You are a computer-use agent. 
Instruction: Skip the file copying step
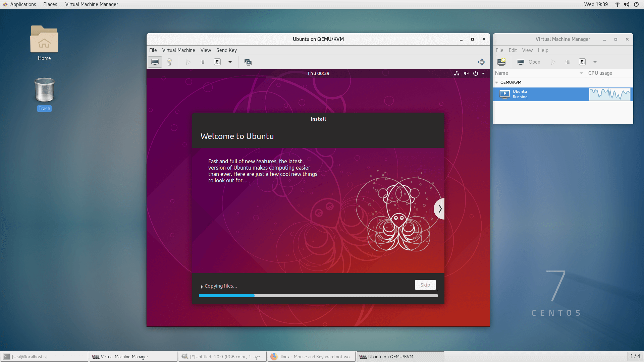click(425, 285)
